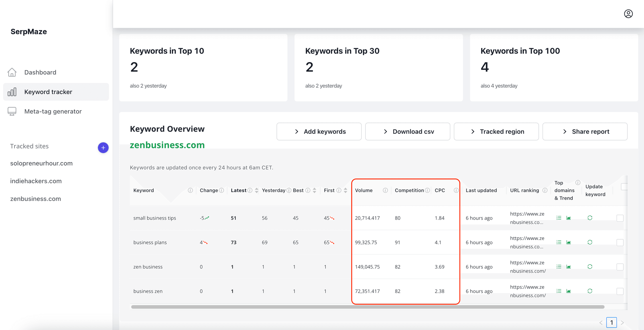
Task: Refresh the business plans keyword
Action: click(x=590, y=242)
